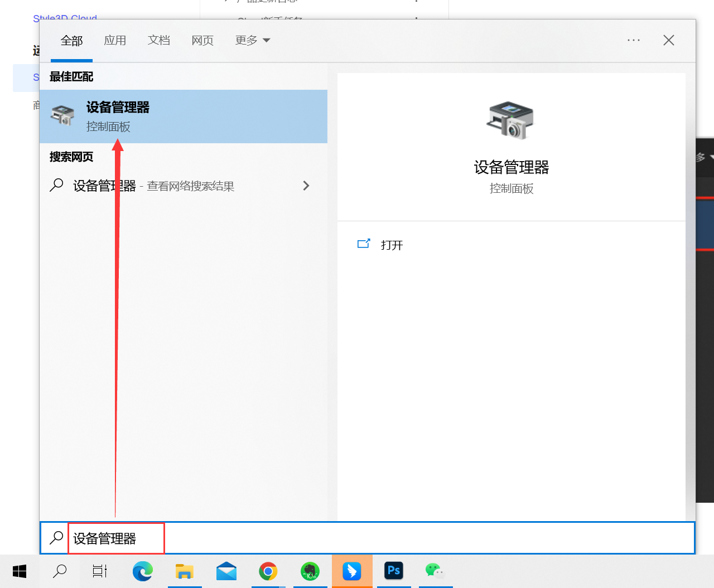Open Task View from taskbar
Viewport: 714px width, 588px height.
coord(100,571)
